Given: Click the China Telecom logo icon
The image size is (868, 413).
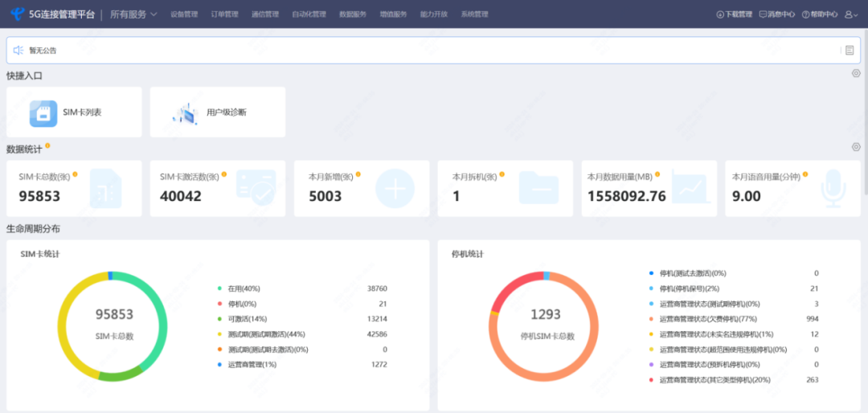Looking at the screenshot, I should 16,14.
